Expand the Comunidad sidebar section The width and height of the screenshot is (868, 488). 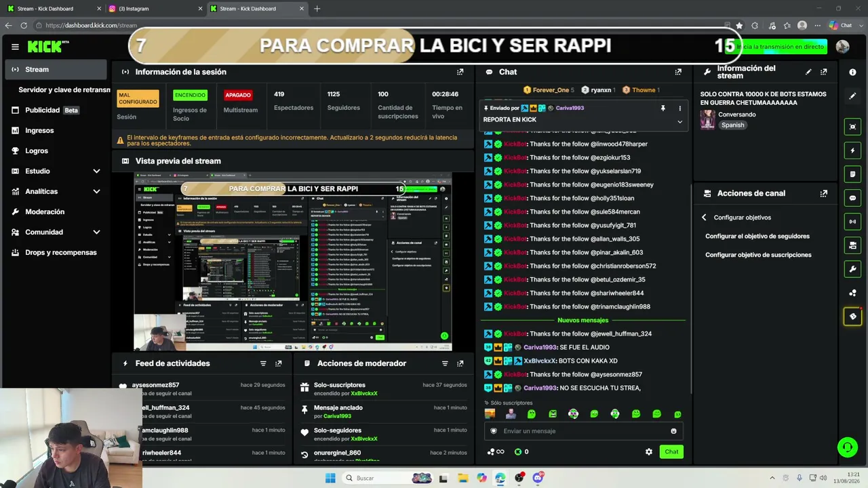coord(96,232)
